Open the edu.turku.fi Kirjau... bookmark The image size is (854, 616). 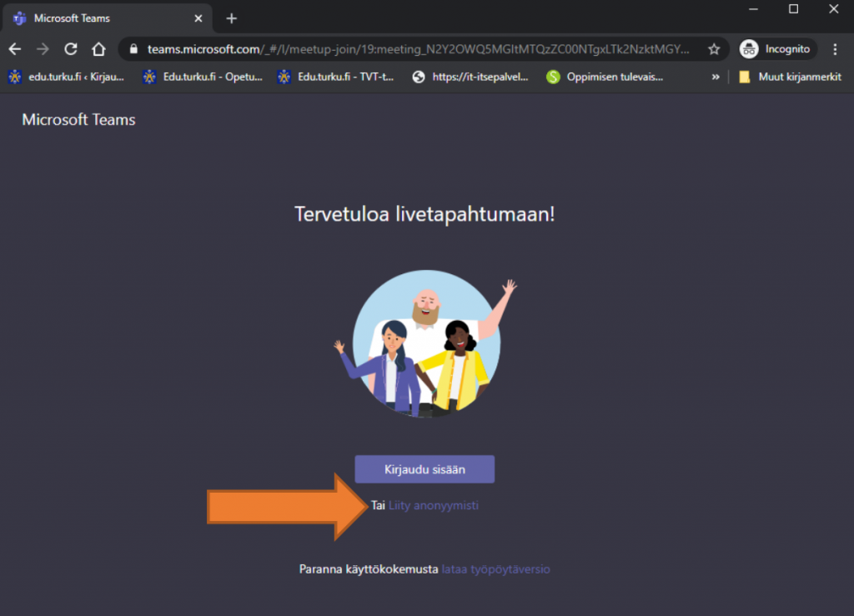tap(67, 77)
